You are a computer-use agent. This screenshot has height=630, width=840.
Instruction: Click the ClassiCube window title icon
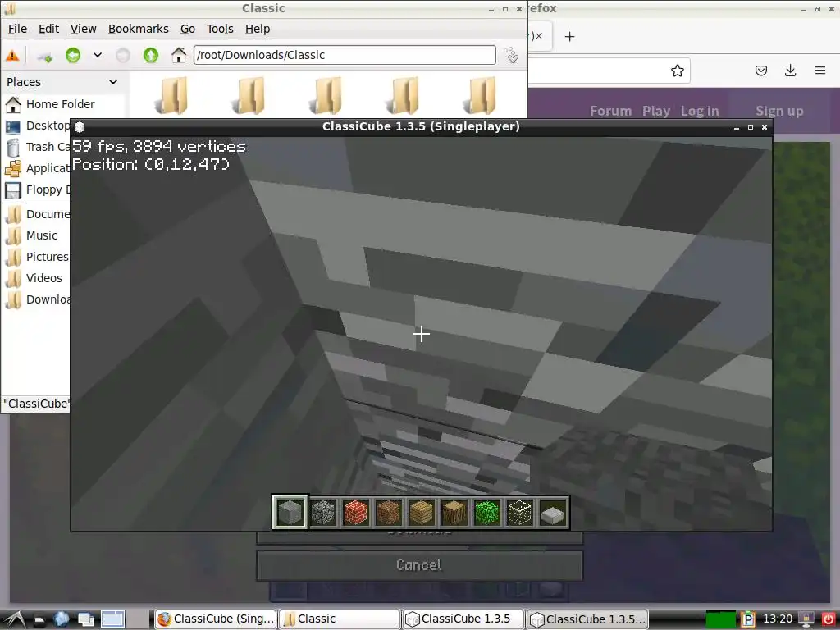tap(80, 127)
